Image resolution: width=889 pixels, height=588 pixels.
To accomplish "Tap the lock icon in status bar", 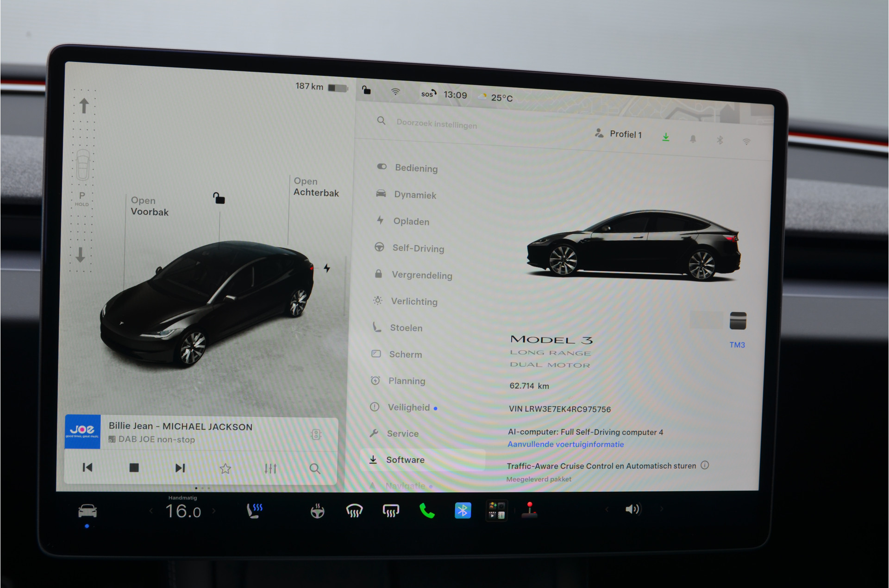I will point(366,90).
